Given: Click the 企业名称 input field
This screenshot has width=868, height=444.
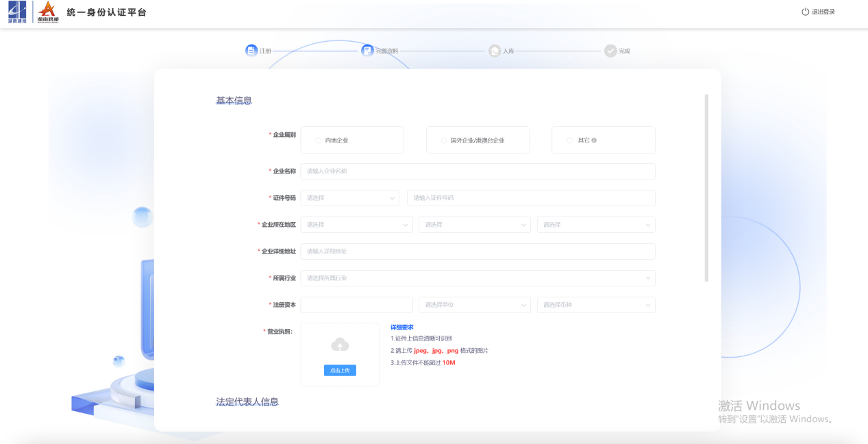Looking at the screenshot, I should pos(478,171).
